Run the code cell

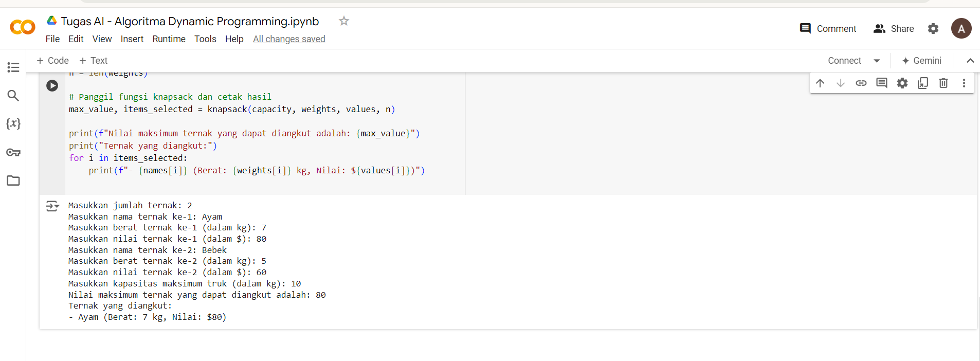(x=52, y=85)
